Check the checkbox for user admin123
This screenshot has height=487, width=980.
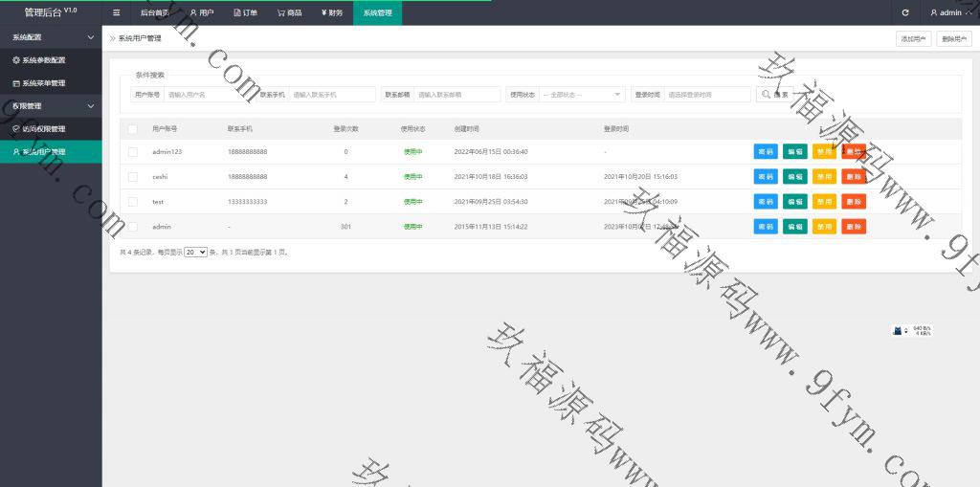tap(133, 152)
